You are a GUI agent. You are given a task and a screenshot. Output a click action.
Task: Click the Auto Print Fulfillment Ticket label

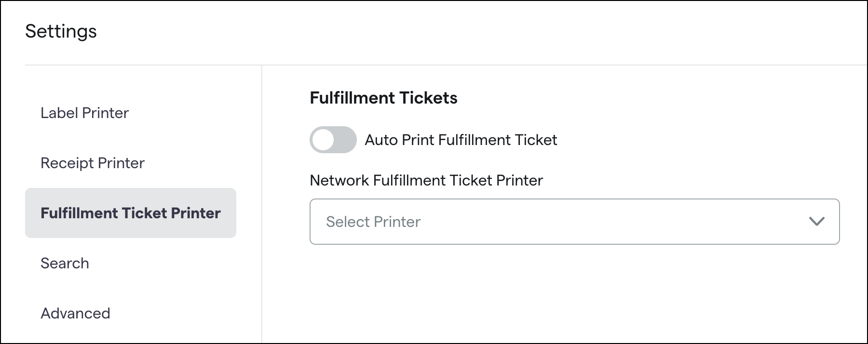[461, 140]
